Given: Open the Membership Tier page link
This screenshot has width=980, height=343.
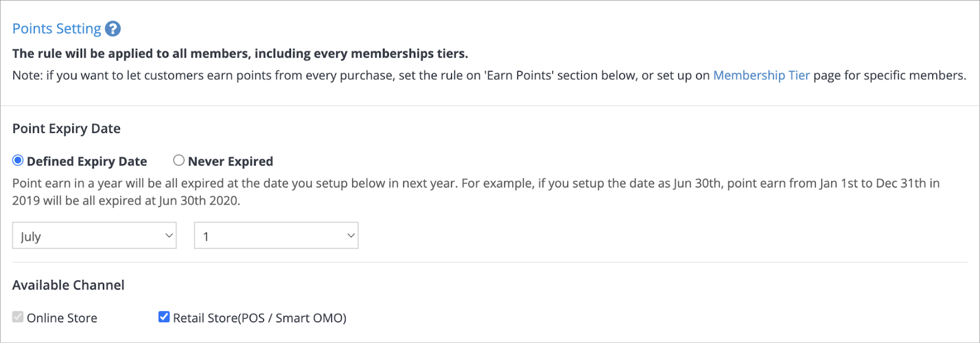Looking at the screenshot, I should [761, 75].
